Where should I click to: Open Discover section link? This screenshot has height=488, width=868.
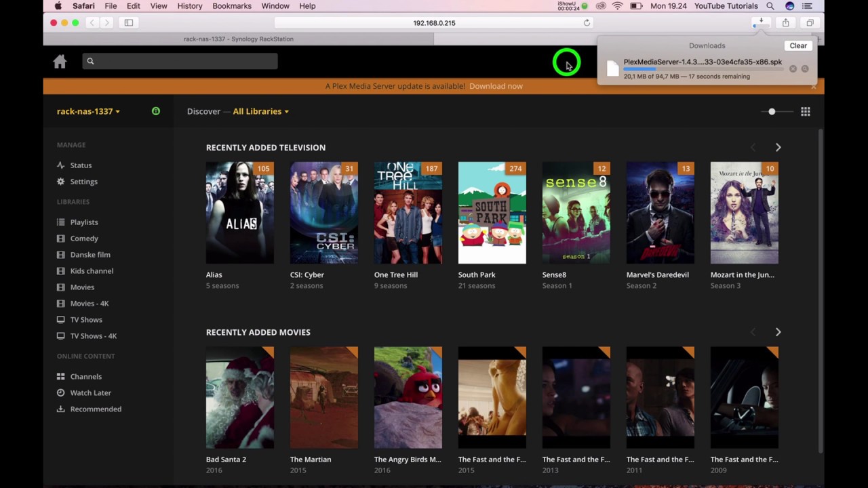(x=203, y=111)
